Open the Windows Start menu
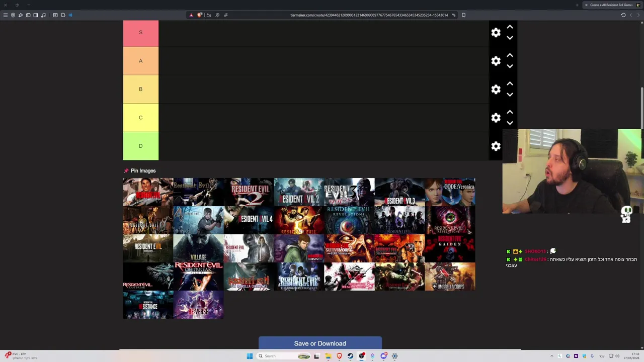The width and height of the screenshot is (644, 362). point(250,356)
